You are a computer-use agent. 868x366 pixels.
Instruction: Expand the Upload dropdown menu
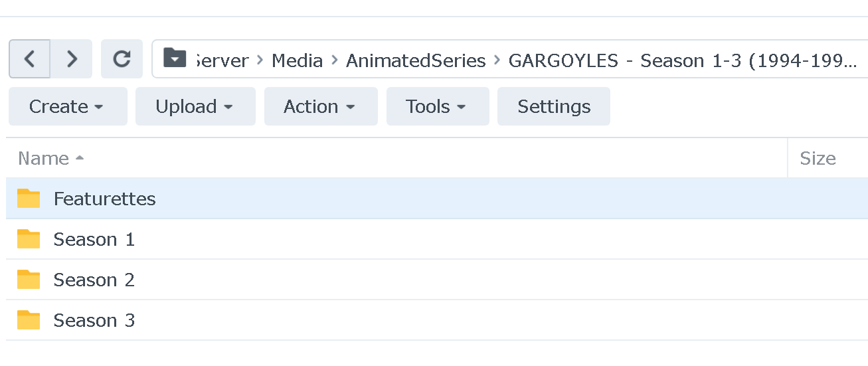tap(195, 106)
